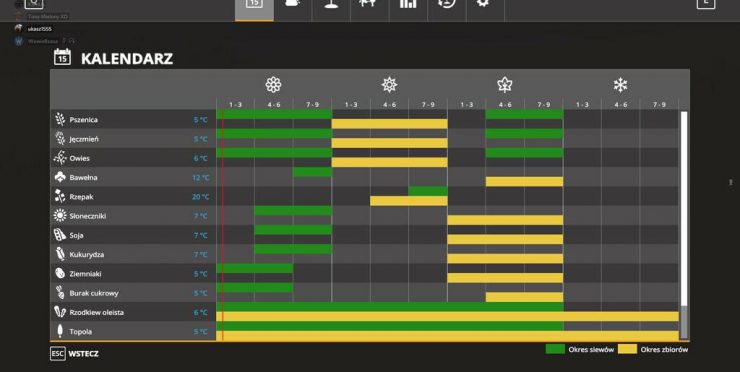Click the autumn leaf season icon
The width and height of the screenshot is (740, 372).
point(505,85)
